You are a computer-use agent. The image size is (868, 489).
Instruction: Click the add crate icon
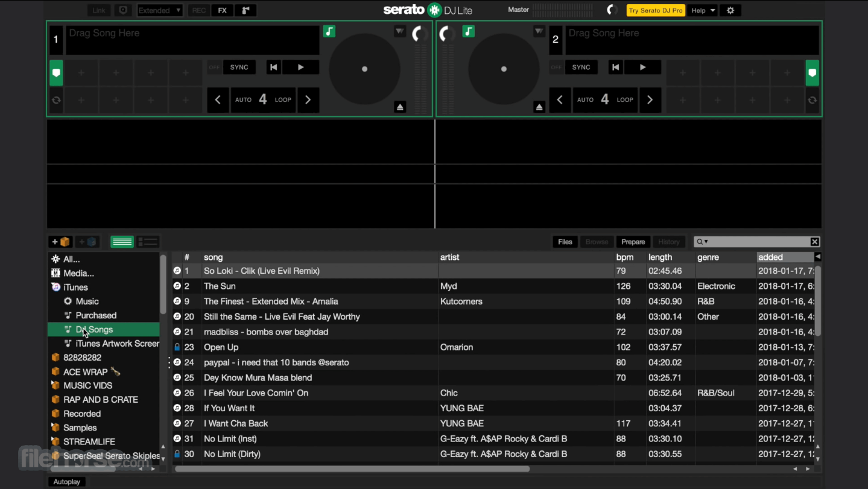[61, 242]
